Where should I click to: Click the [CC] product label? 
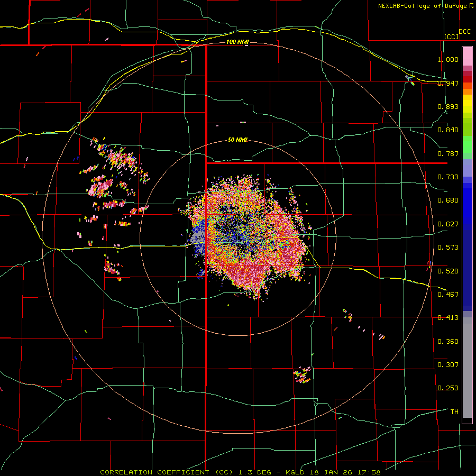click(x=452, y=36)
